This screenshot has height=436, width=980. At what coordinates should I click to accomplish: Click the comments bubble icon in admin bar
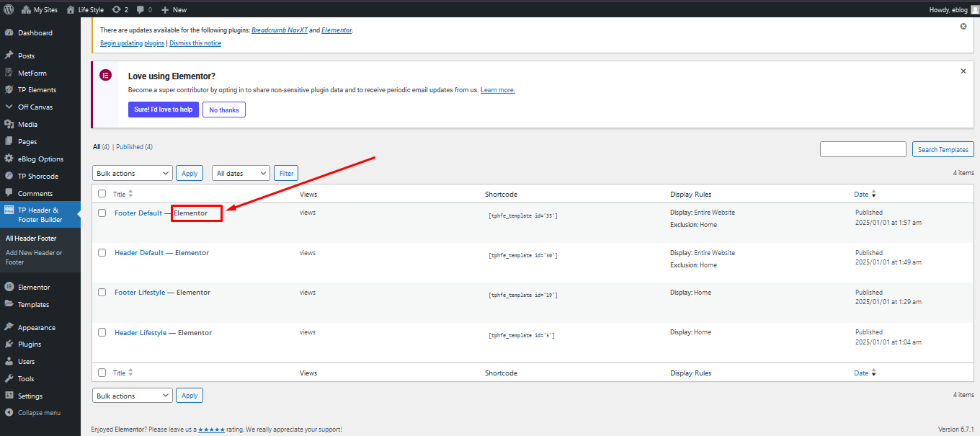point(140,9)
